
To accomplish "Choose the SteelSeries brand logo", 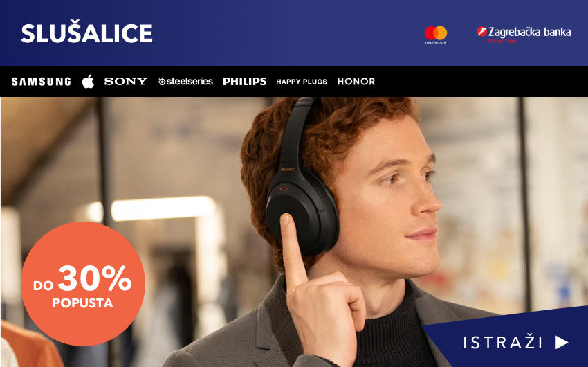I will tap(185, 82).
